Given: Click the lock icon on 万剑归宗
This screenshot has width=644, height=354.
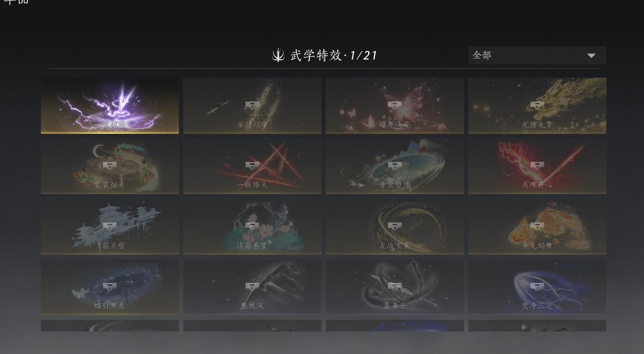Looking at the screenshot, I should pos(252,105).
